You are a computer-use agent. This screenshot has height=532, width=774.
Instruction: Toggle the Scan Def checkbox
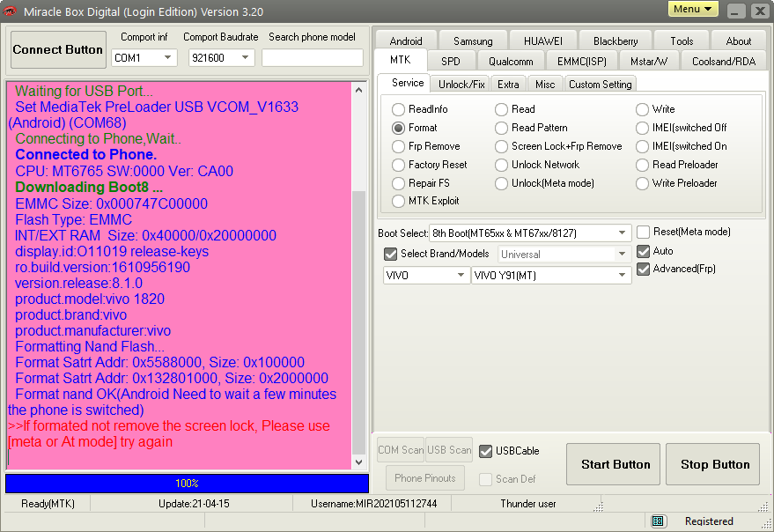tap(486, 479)
